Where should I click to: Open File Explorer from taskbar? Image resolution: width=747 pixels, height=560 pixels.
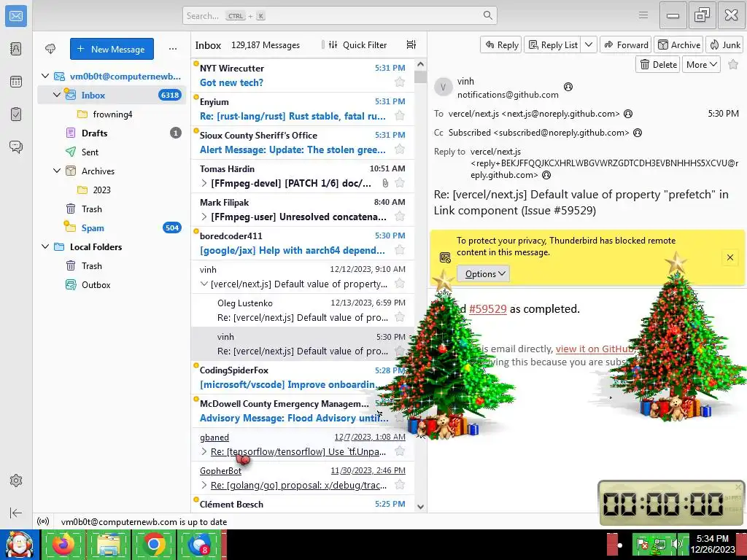click(x=109, y=544)
